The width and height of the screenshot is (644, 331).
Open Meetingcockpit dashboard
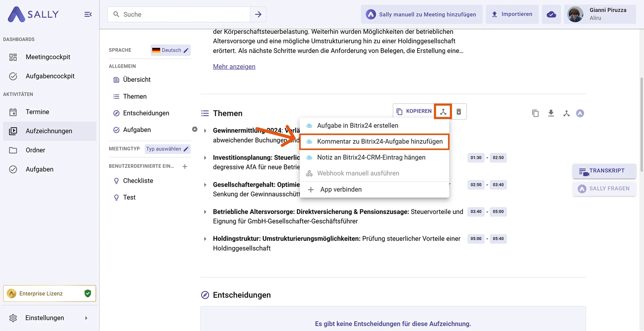coord(50,57)
